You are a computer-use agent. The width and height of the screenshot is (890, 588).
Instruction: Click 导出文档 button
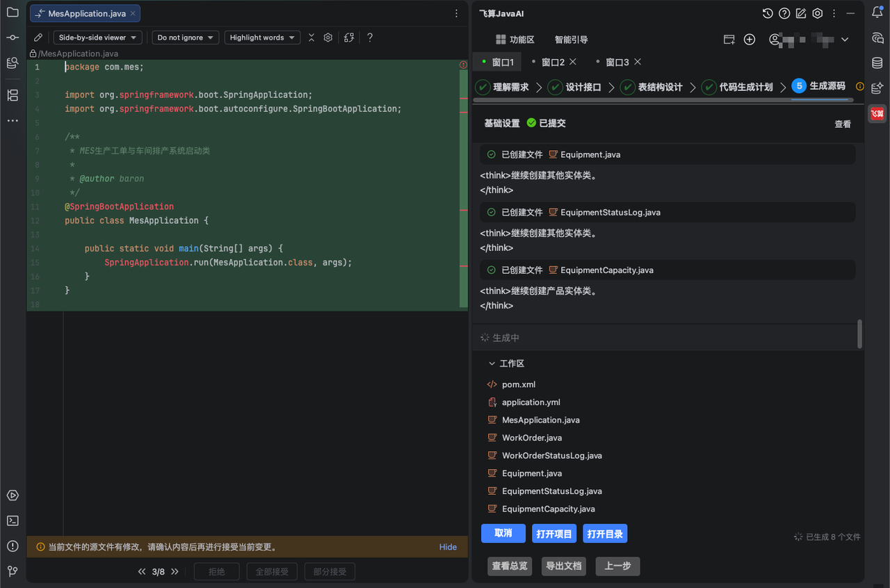564,566
